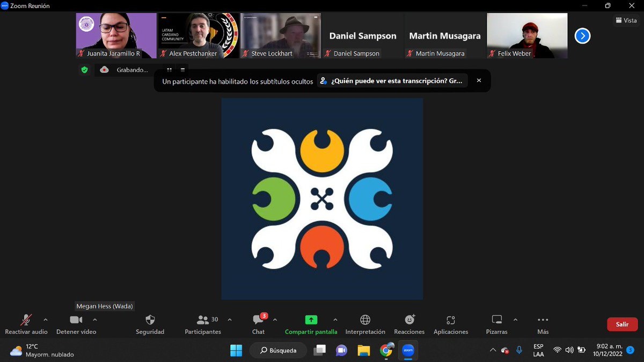Open Participantes panel
This screenshot has height=362, width=644.
click(203, 324)
